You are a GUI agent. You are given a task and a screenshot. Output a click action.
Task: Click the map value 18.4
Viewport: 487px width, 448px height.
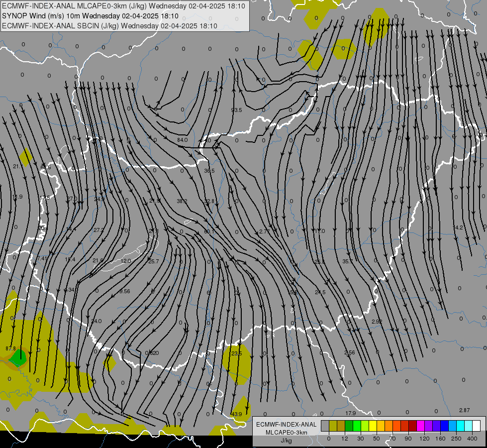point(70,260)
